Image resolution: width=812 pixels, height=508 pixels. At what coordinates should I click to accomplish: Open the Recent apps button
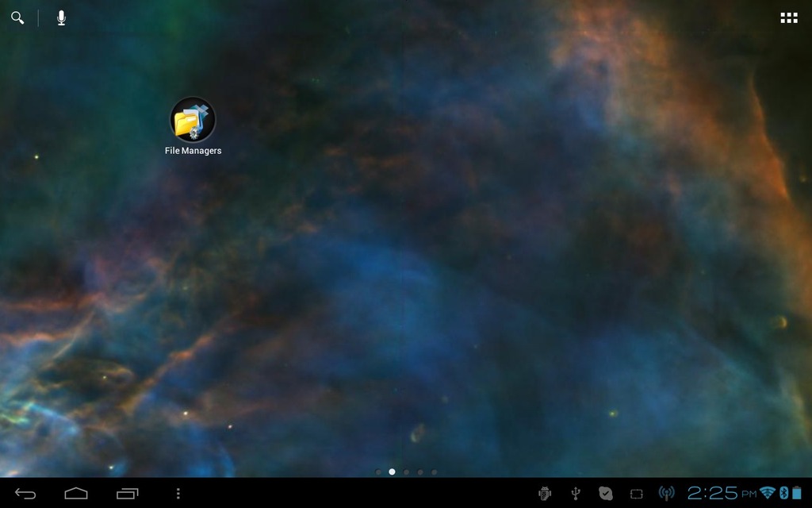pos(128,494)
